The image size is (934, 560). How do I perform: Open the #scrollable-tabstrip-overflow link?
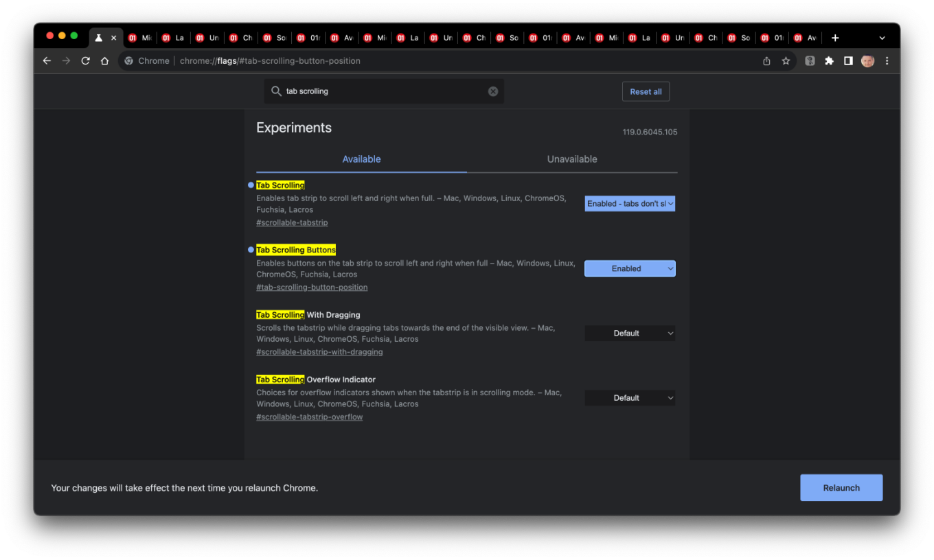click(309, 417)
